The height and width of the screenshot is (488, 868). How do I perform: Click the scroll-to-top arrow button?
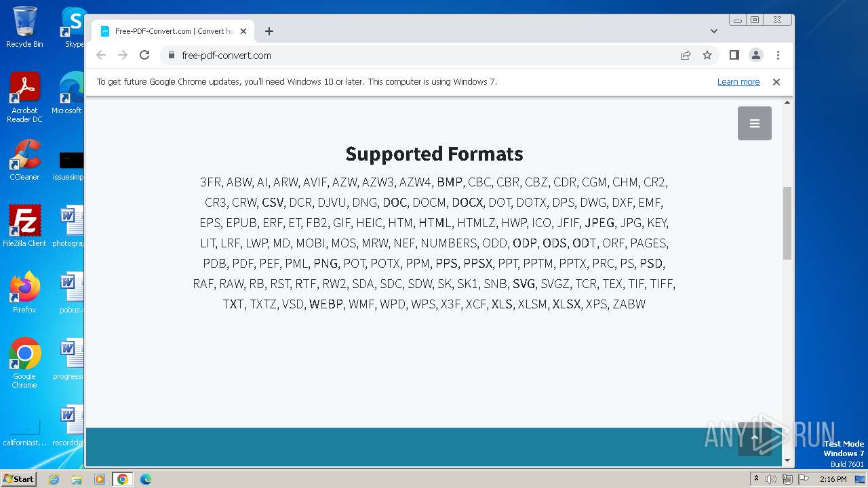[x=755, y=439]
